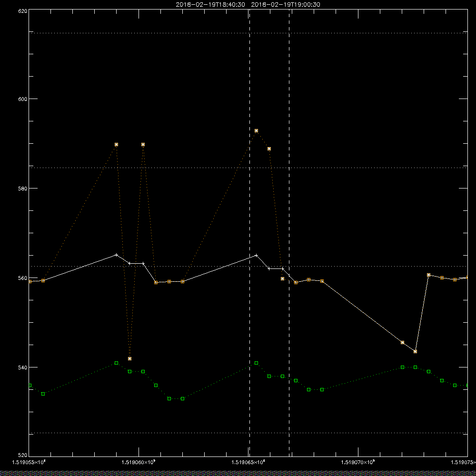Pick the orange point near 561 after the sharp rise

coord(429,275)
